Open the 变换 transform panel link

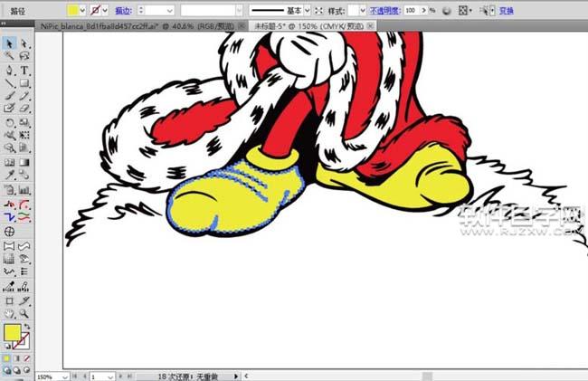pos(507,11)
